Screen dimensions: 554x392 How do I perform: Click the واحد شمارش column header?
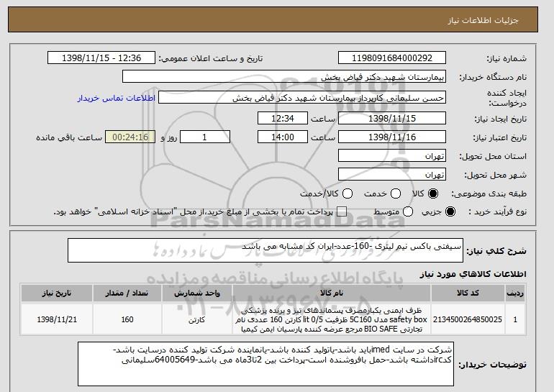tap(197, 293)
